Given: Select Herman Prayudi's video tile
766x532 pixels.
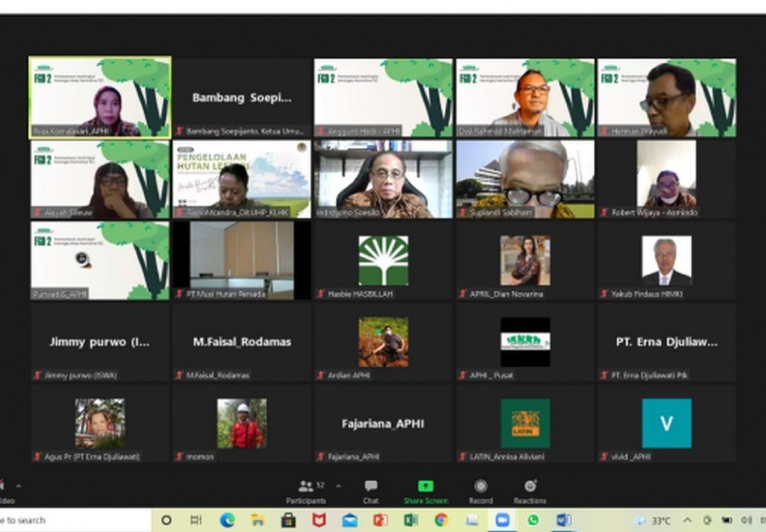Looking at the screenshot, I should click(x=666, y=97).
